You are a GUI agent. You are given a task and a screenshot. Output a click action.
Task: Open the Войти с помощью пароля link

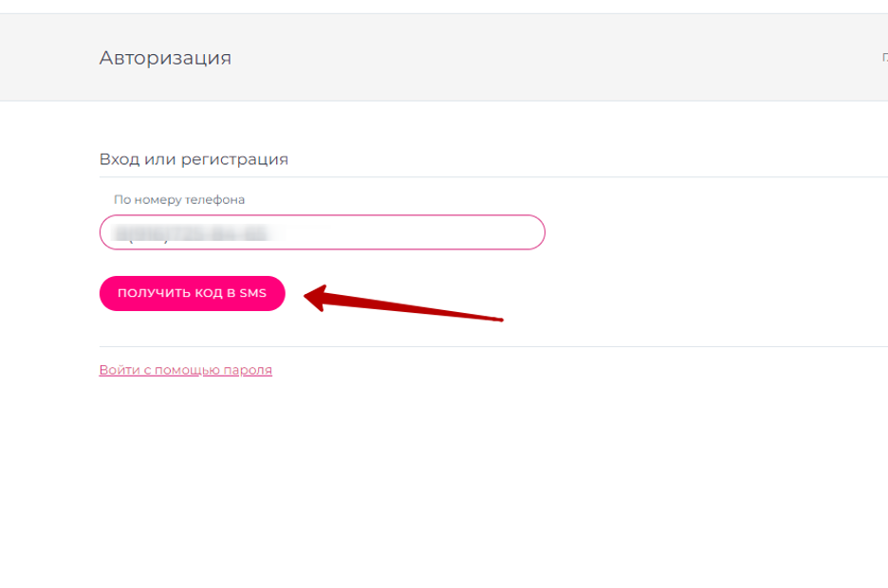185,370
